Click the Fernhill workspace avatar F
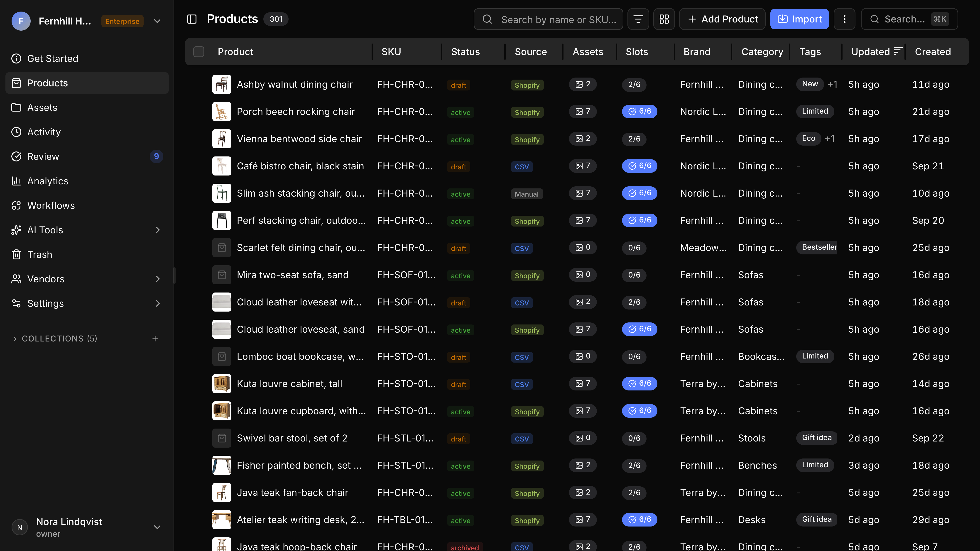Viewport: 980px width, 551px height. click(21, 21)
